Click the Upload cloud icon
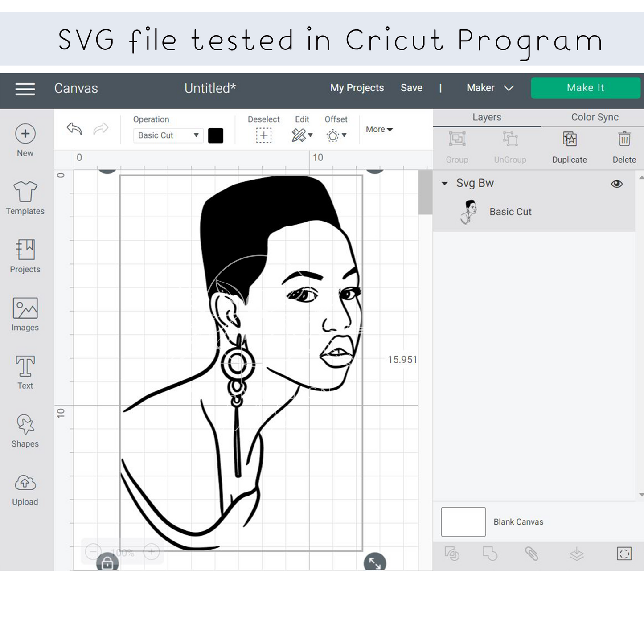Viewport: 644px width, 644px height. pyautogui.click(x=25, y=483)
